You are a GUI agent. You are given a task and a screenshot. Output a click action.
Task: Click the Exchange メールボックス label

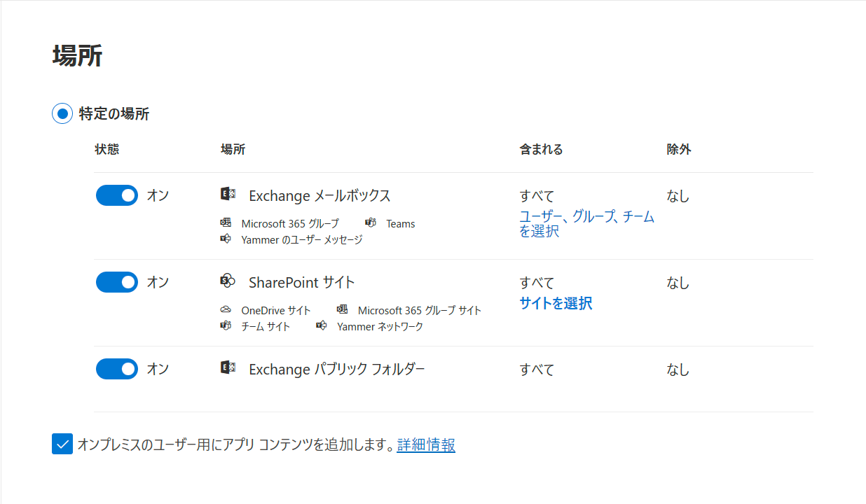[x=319, y=196]
